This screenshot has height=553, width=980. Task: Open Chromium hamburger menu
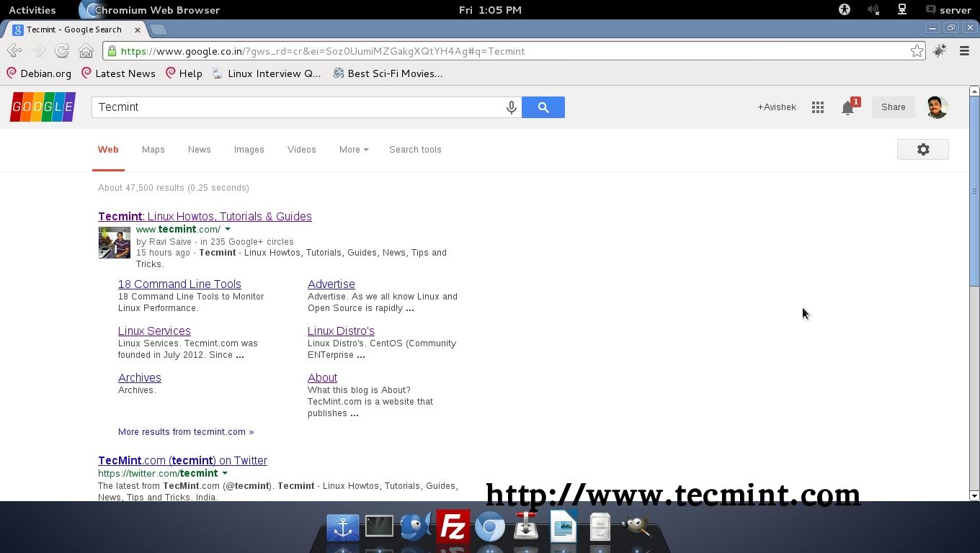[x=964, y=51]
